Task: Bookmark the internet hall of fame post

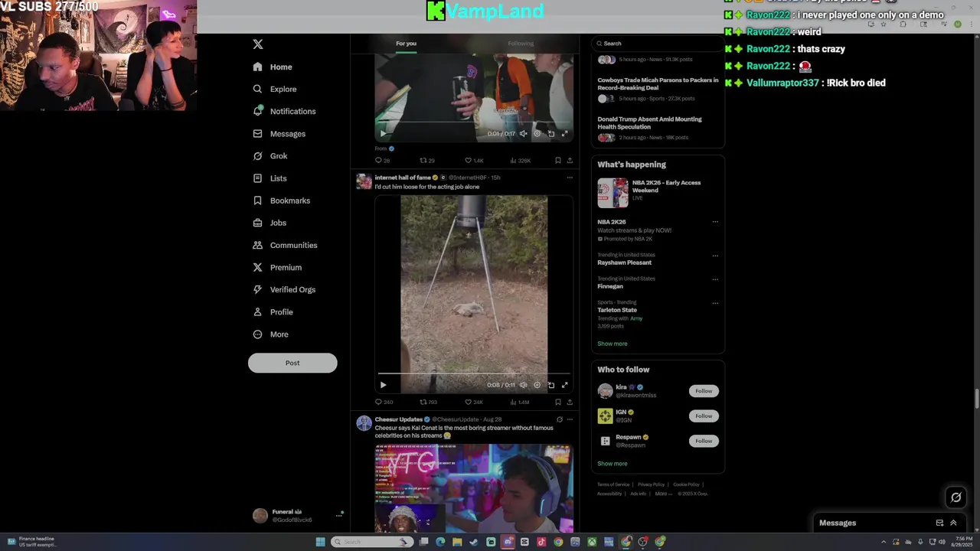Action: coord(558,402)
